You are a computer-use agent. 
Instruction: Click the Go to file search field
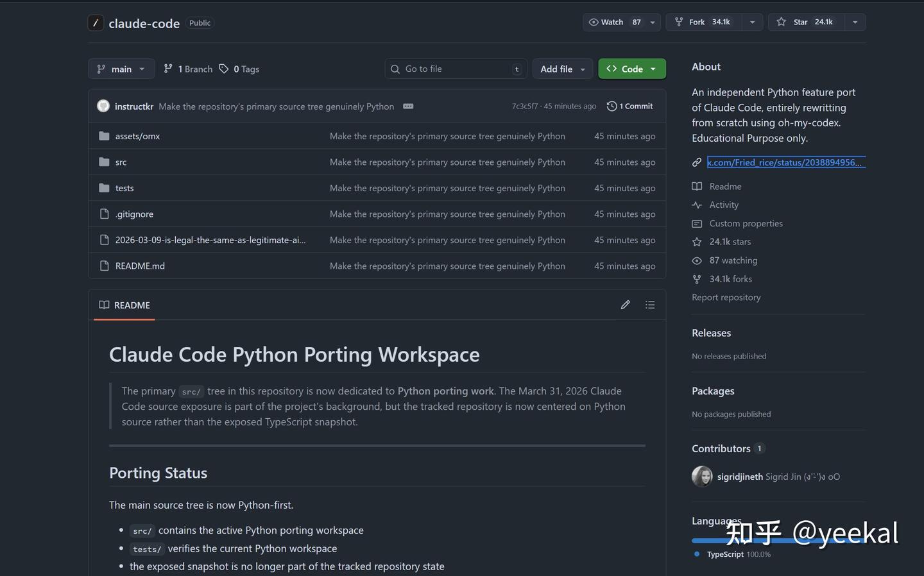pyautogui.click(x=456, y=69)
